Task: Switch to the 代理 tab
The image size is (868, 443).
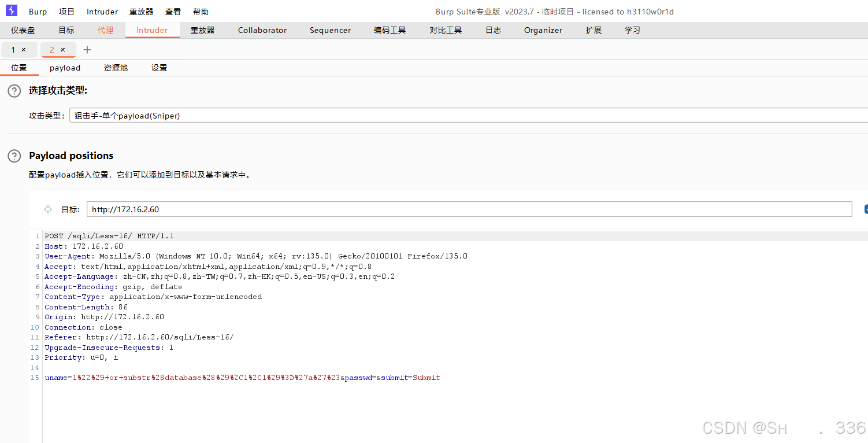Action: [106, 30]
